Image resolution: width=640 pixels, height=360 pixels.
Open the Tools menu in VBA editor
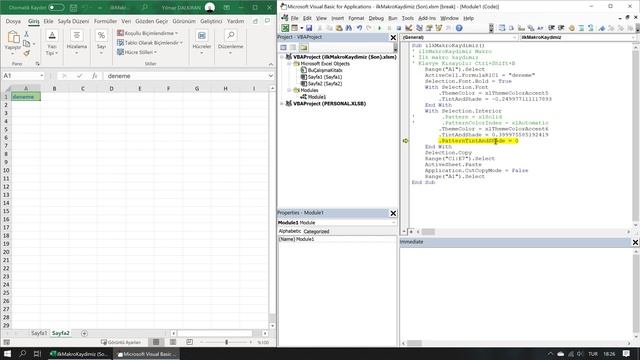407,18
